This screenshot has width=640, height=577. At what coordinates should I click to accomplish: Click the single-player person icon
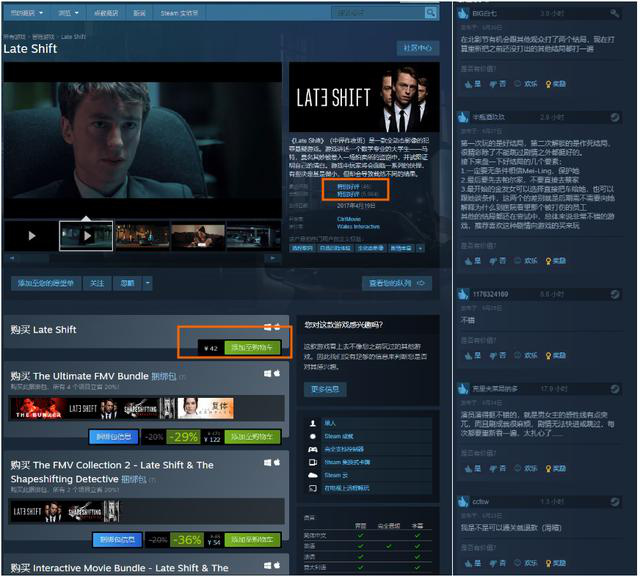pos(313,423)
